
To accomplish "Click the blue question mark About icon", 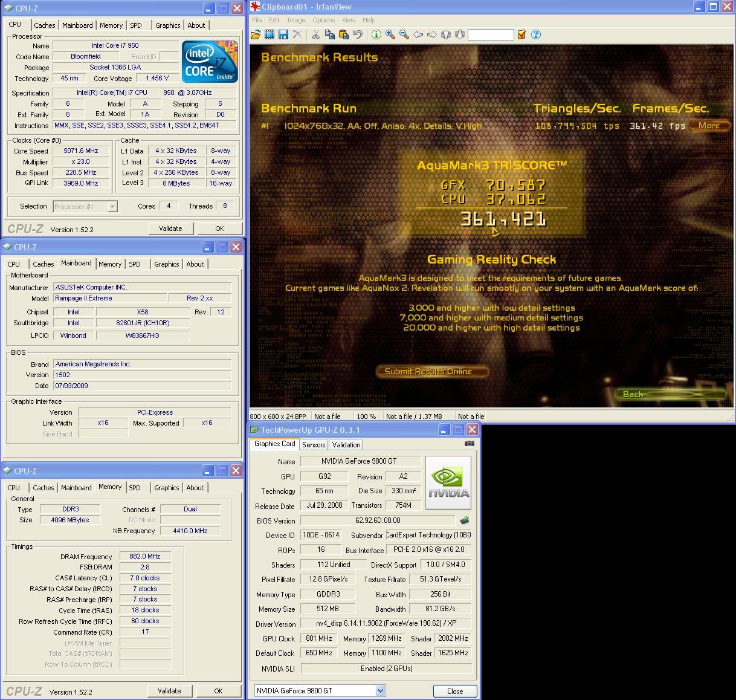I will click(535, 34).
